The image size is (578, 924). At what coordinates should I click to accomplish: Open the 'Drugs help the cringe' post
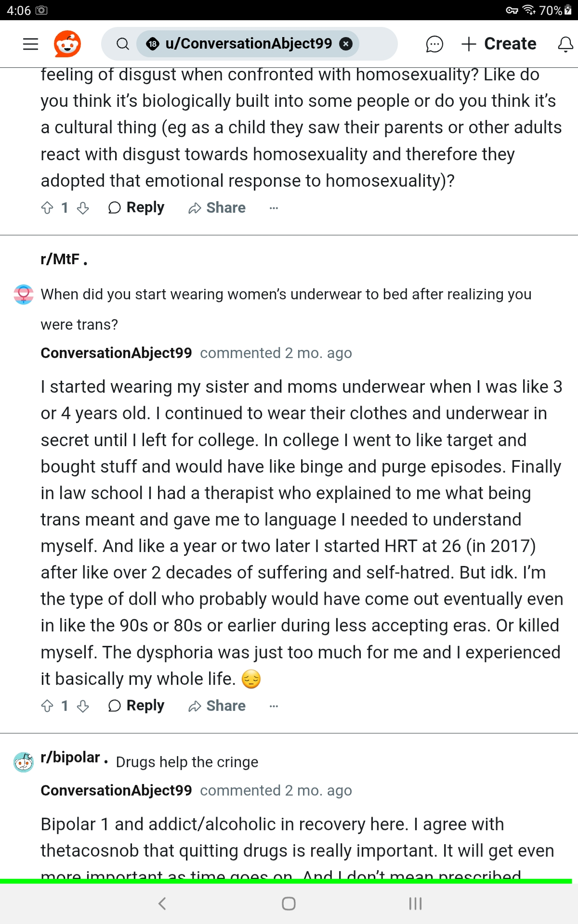187,762
